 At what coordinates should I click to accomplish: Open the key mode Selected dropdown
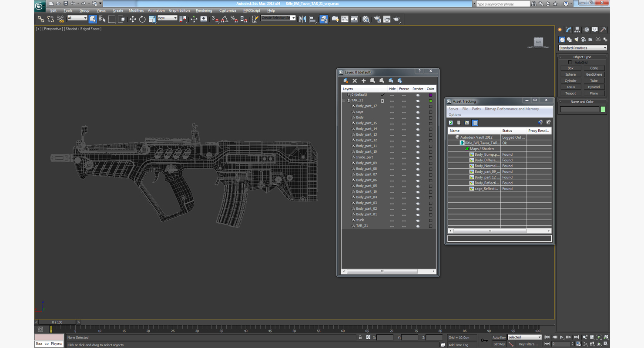click(525, 337)
